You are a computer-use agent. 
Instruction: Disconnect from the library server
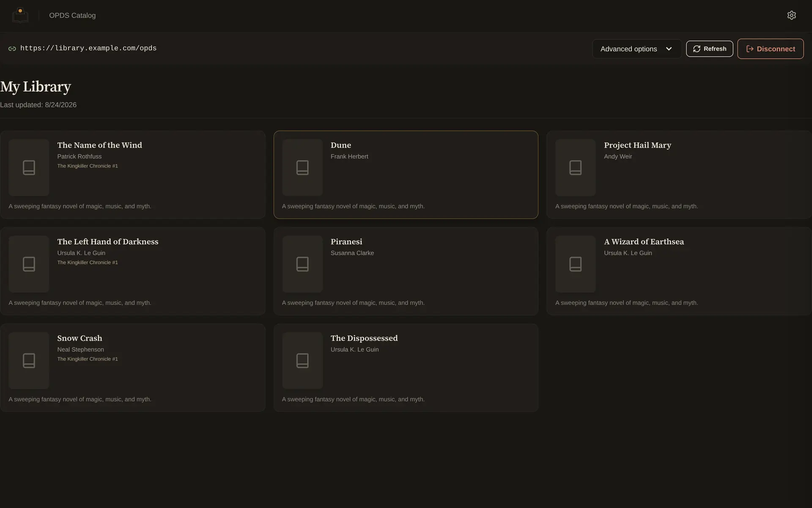770,49
